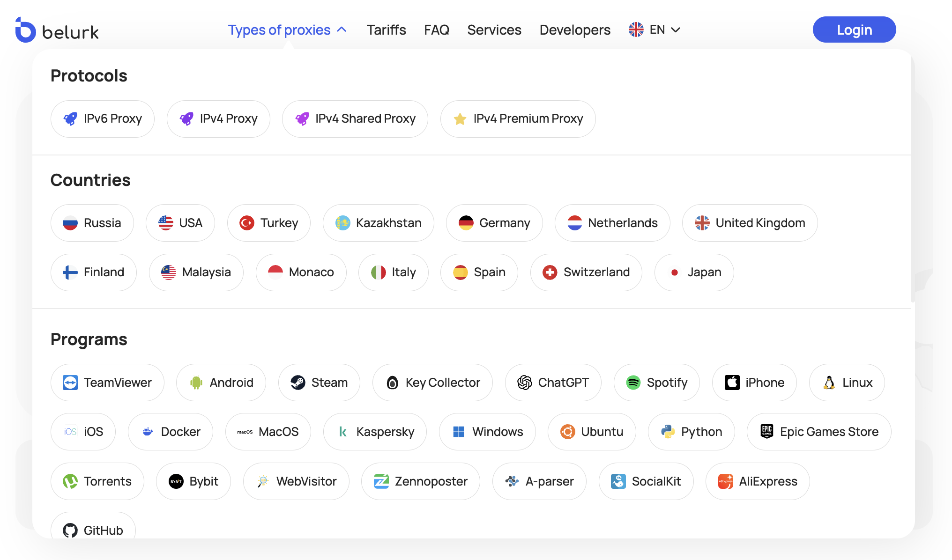This screenshot has width=952, height=560.
Task: Click the Zennoposter logo icon
Action: (x=381, y=481)
